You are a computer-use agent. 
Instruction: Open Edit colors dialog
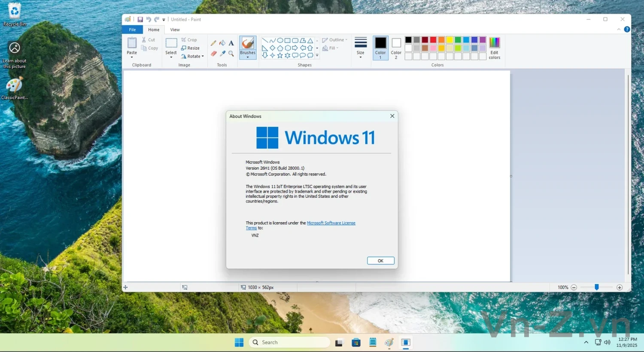[x=494, y=48]
